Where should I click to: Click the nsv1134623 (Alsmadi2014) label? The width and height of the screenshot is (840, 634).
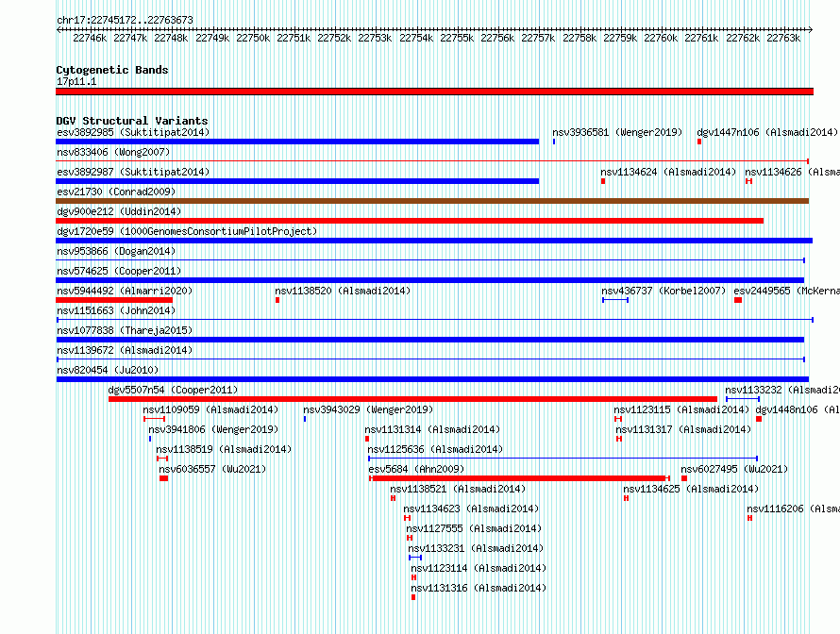(471, 509)
